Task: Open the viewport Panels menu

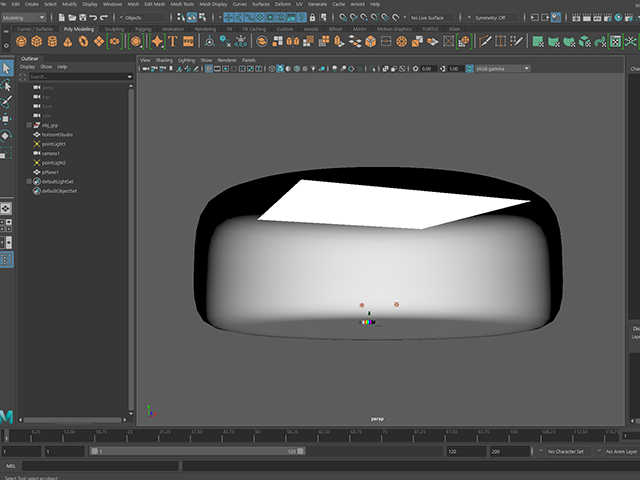Action: point(249,60)
